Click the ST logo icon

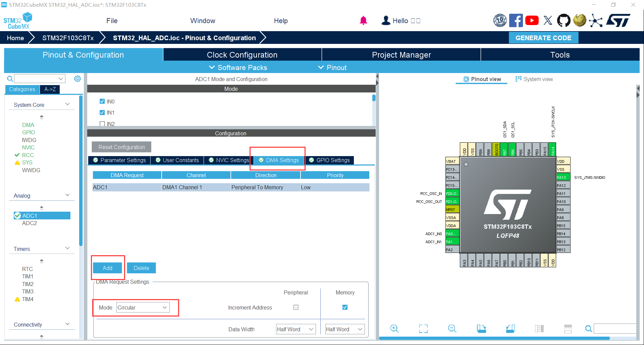click(618, 20)
